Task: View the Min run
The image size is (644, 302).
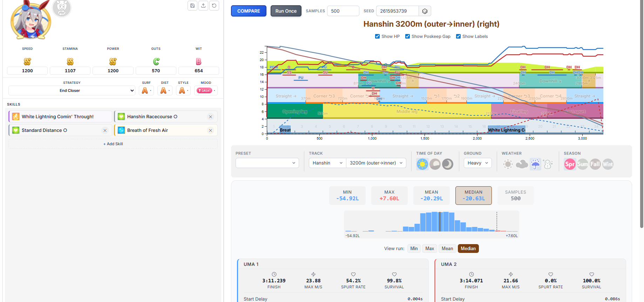Action: [414, 249]
